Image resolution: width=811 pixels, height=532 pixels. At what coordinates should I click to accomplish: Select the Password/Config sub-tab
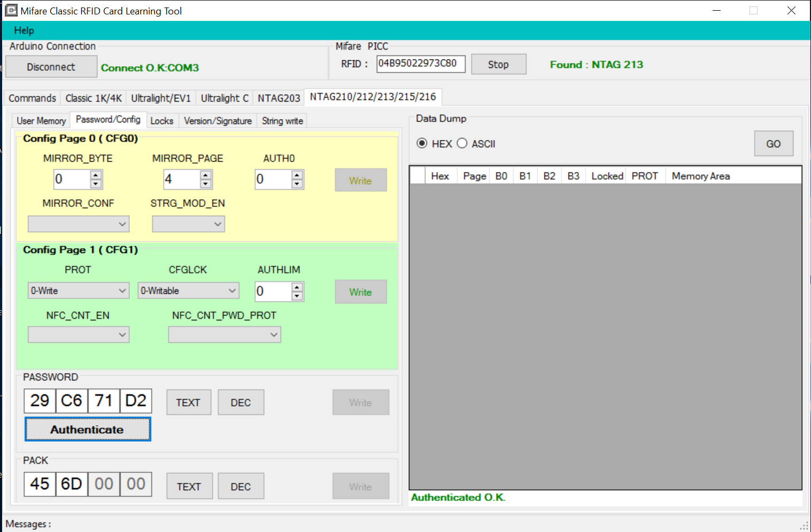pos(108,120)
